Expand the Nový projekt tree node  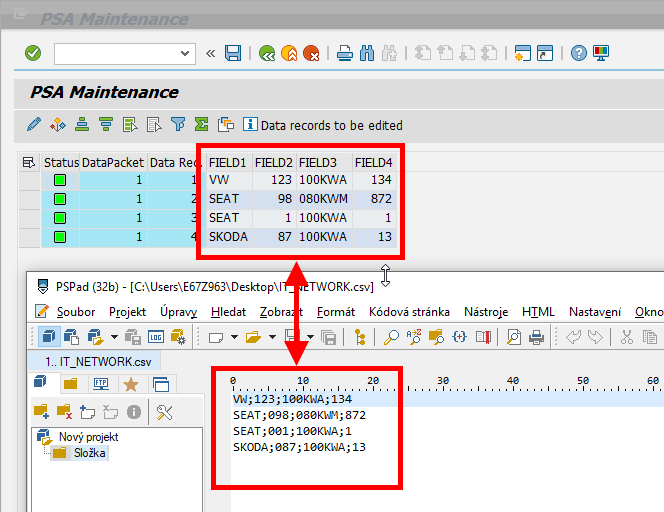tap(41, 437)
